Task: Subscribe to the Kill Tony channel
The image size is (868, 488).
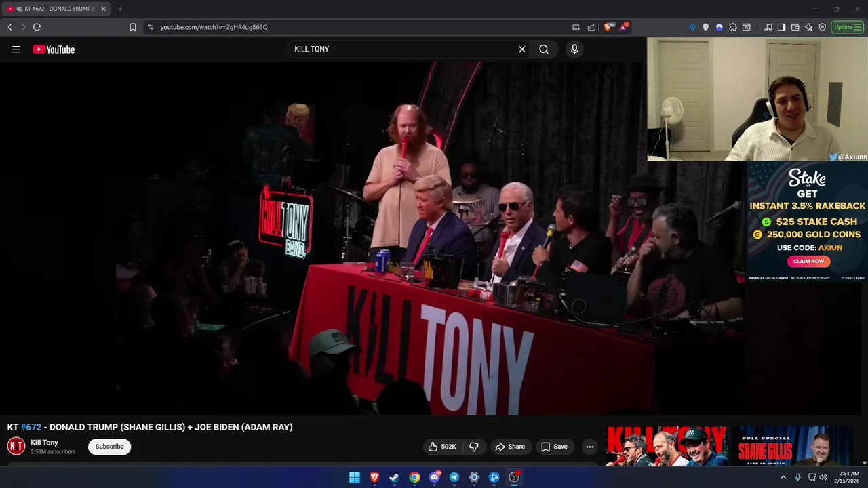Action: [x=109, y=447]
